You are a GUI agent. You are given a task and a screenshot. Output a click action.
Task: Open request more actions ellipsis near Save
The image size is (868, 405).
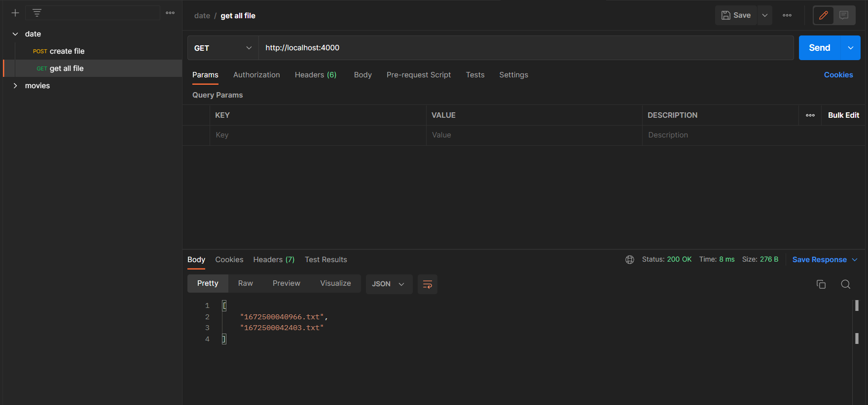[x=787, y=15]
